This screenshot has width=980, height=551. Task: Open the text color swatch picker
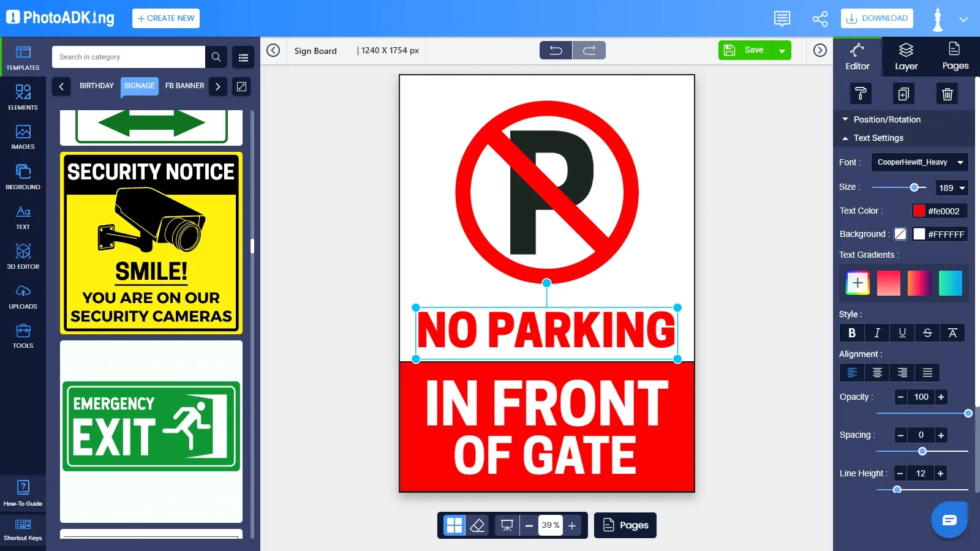click(x=919, y=211)
